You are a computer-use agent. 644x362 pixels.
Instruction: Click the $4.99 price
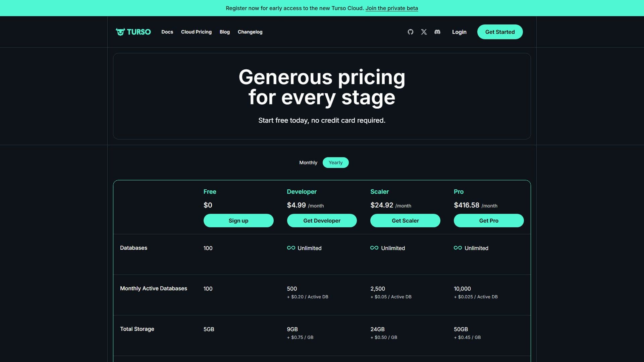(296, 205)
